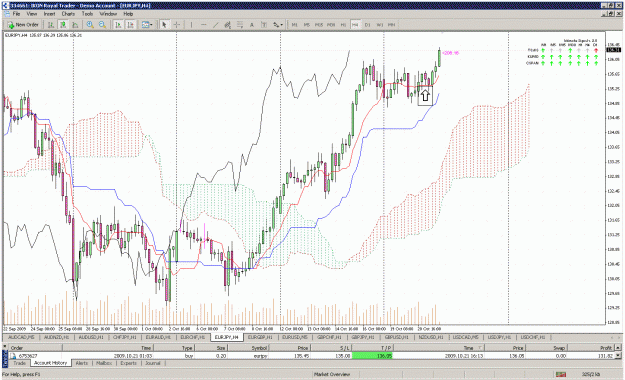Screen dimensions: 625x380
Task: Switch timeframe to M15
Action: [x=319, y=25]
